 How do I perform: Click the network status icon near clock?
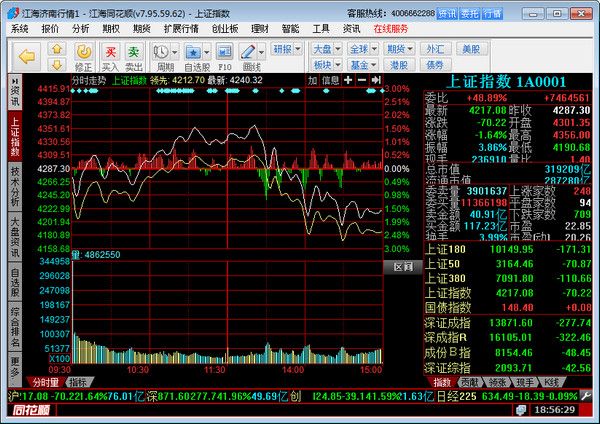pos(521,410)
